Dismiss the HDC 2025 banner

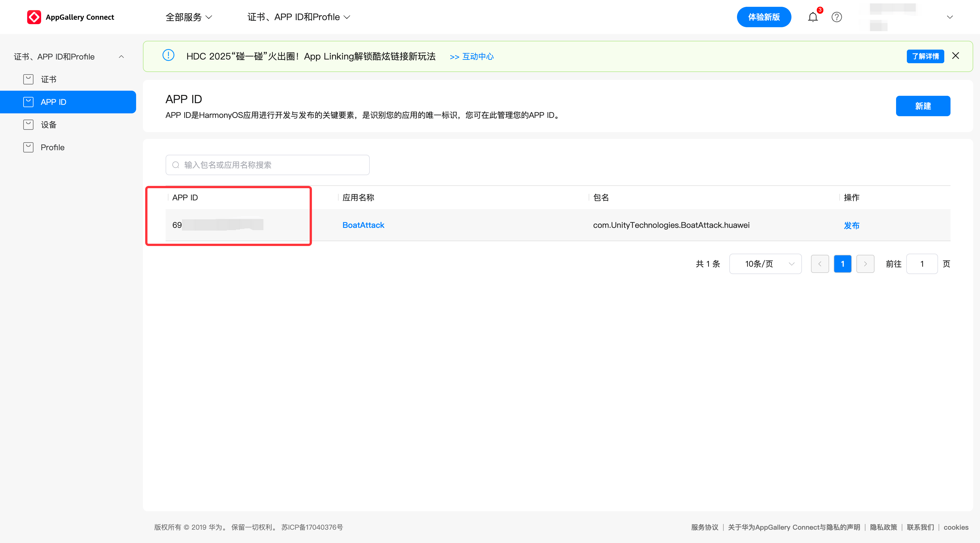tap(955, 56)
